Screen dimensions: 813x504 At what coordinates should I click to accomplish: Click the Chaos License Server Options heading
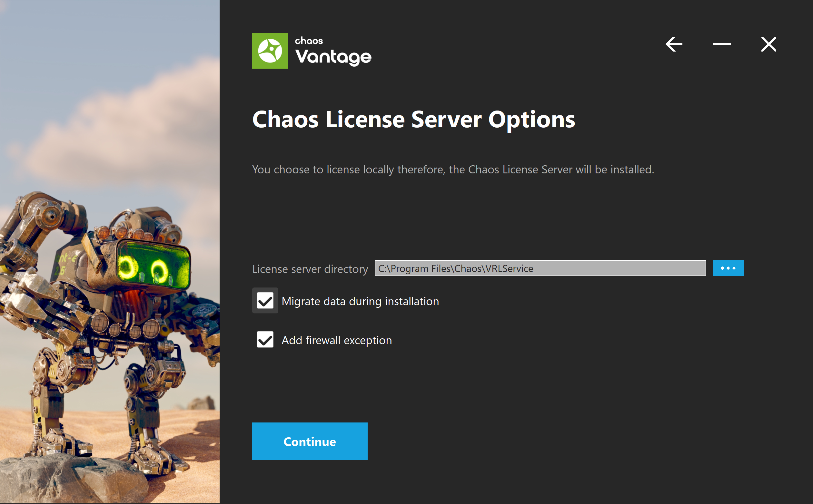414,120
